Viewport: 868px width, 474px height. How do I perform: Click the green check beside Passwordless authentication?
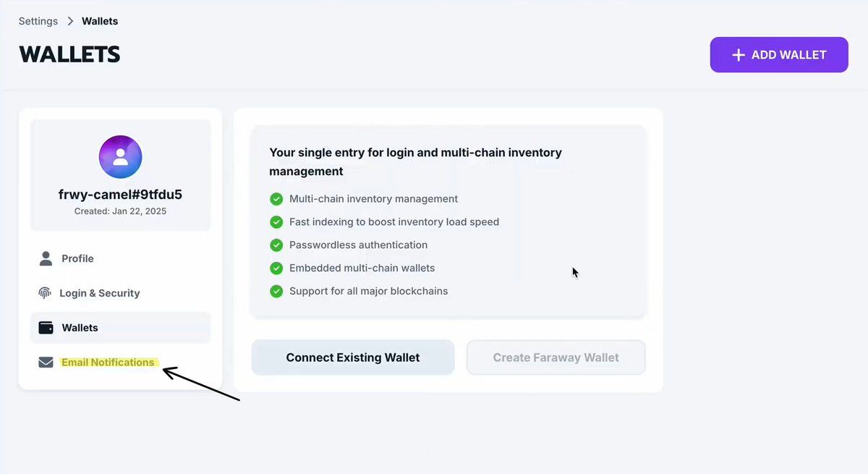[276, 245]
